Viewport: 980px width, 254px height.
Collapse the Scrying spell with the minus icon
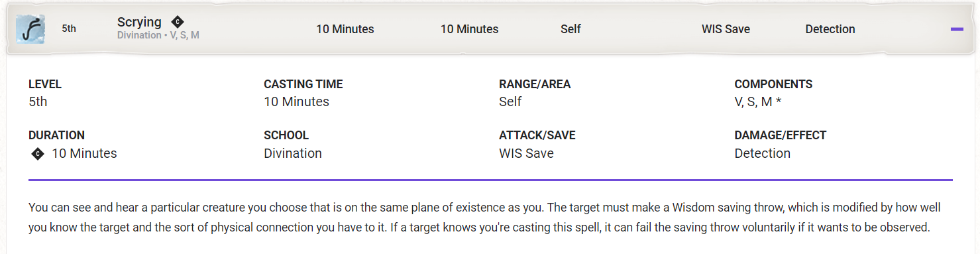(x=956, y=29)
